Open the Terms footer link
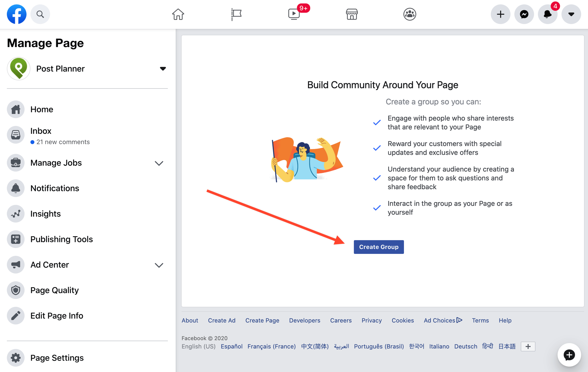 [480, 320]
